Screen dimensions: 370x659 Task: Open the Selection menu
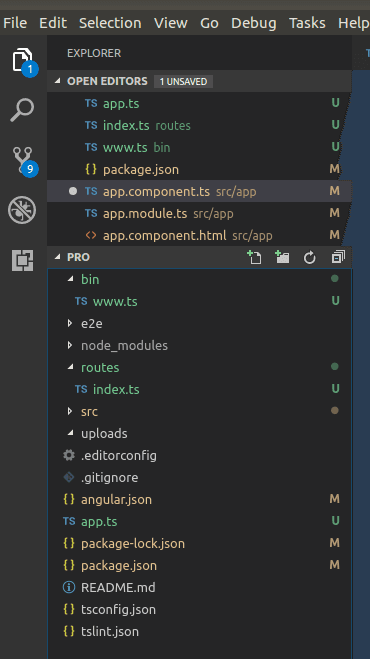(x=110, y=23)
